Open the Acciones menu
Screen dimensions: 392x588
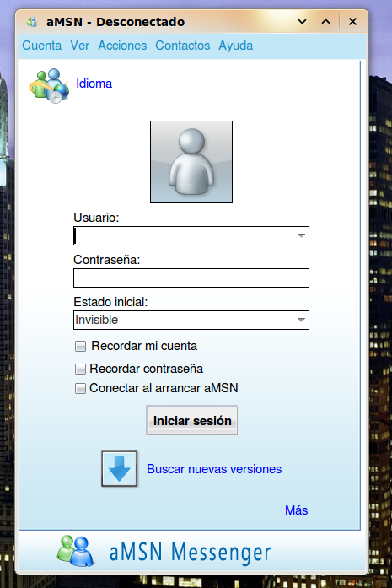[x=122, y=46]
